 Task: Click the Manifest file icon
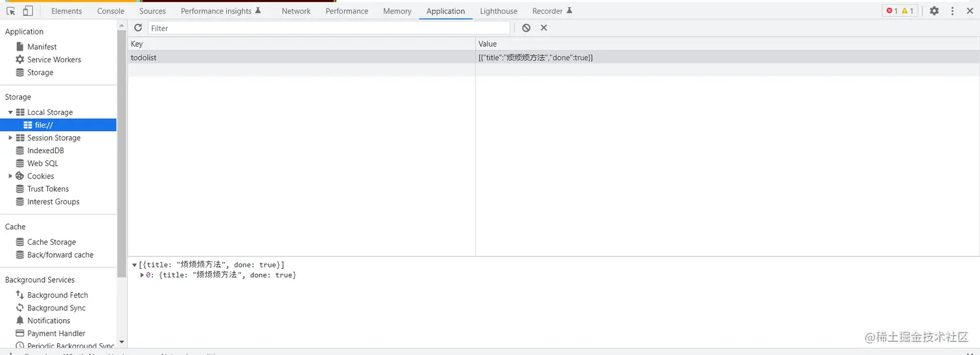pos(20,47)
